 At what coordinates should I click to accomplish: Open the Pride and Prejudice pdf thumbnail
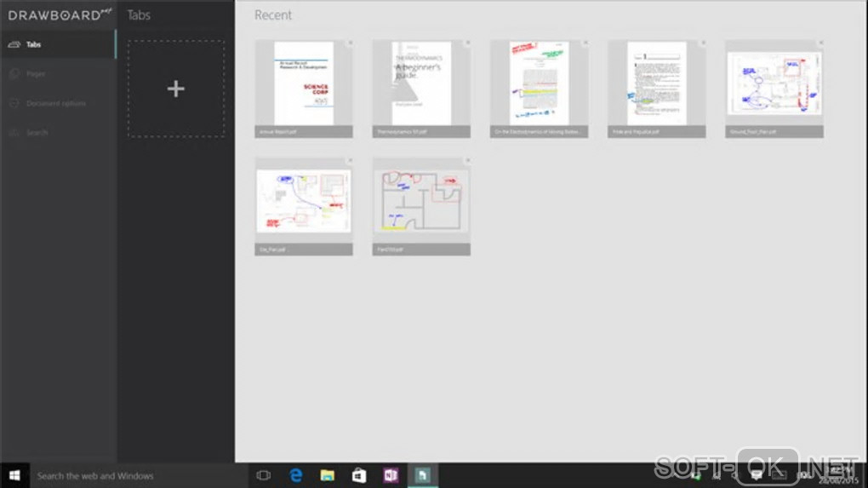pyautogui.click(x=657, y=89)
